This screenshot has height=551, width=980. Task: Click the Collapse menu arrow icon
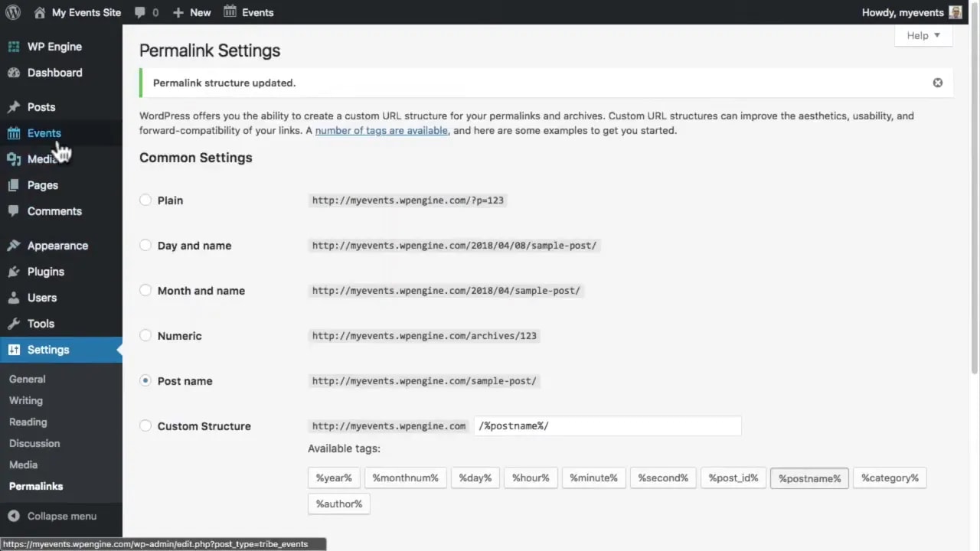click(14, 516)
